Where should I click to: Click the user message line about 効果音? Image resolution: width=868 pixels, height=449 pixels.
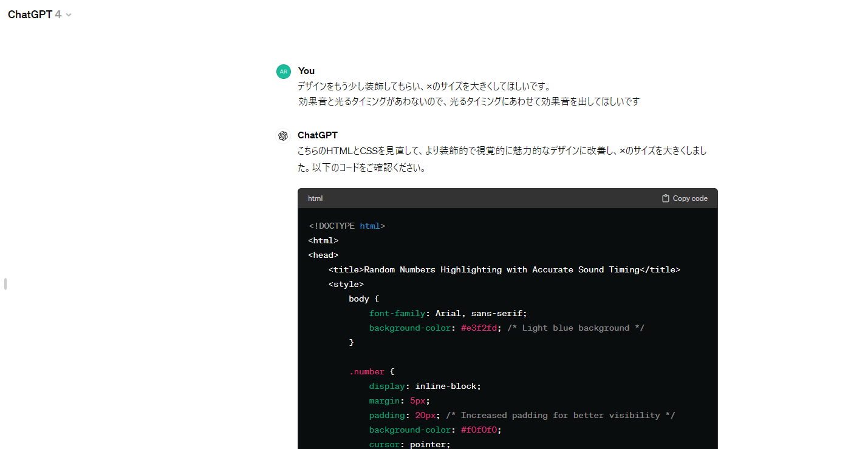click(x=469, y=101)
